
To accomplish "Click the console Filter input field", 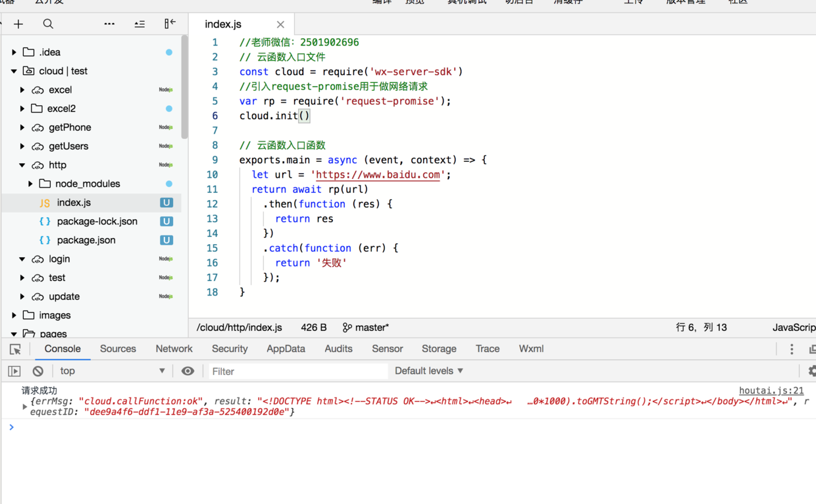I will [x=298, y=372].
